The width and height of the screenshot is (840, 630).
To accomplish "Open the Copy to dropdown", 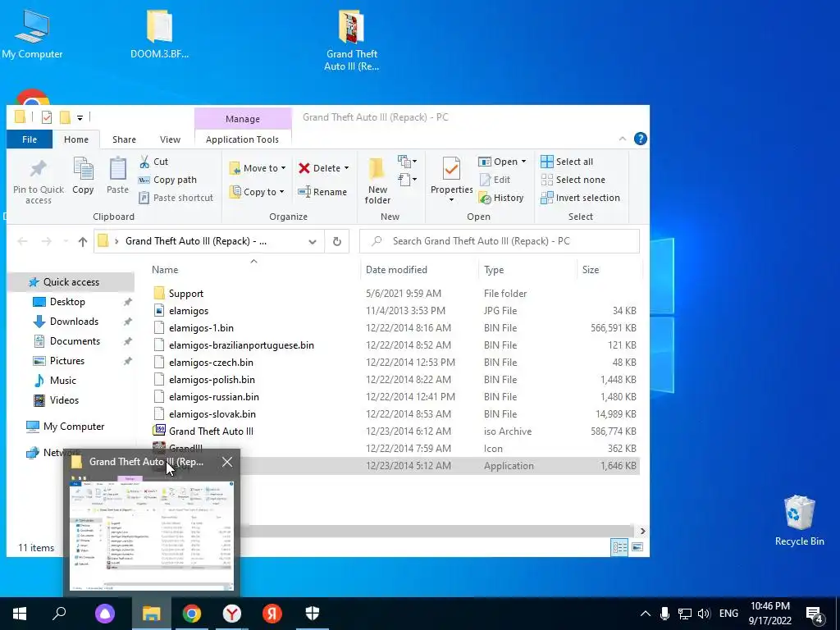I will tap(257, 192).
